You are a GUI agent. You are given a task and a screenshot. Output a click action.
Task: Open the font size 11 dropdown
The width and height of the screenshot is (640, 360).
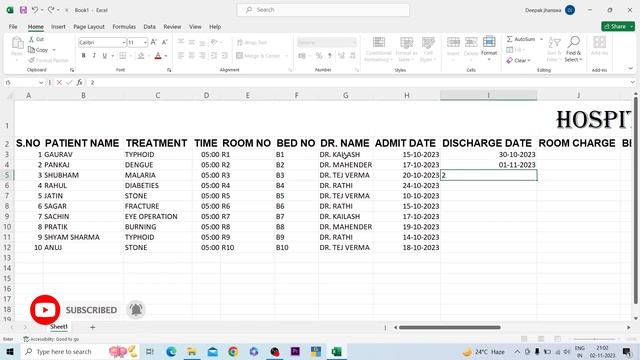(145, 42)
